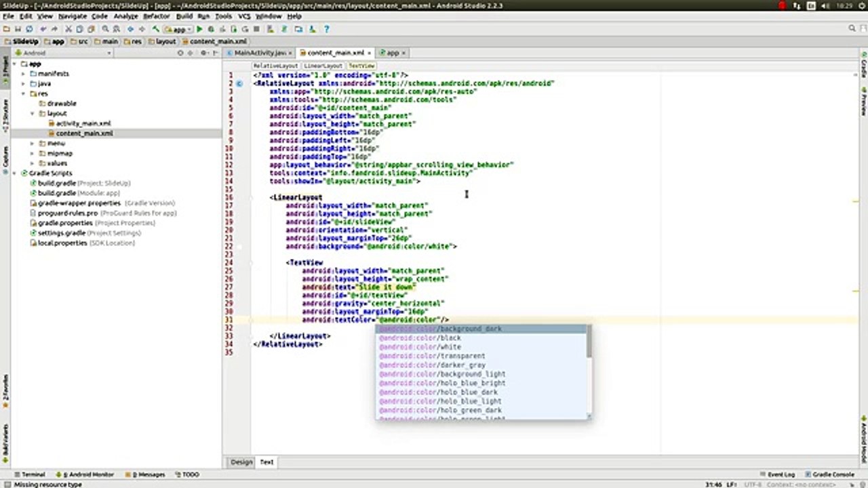Open the help question mark icon
868x488 pixels.
[x=326, y=29]
